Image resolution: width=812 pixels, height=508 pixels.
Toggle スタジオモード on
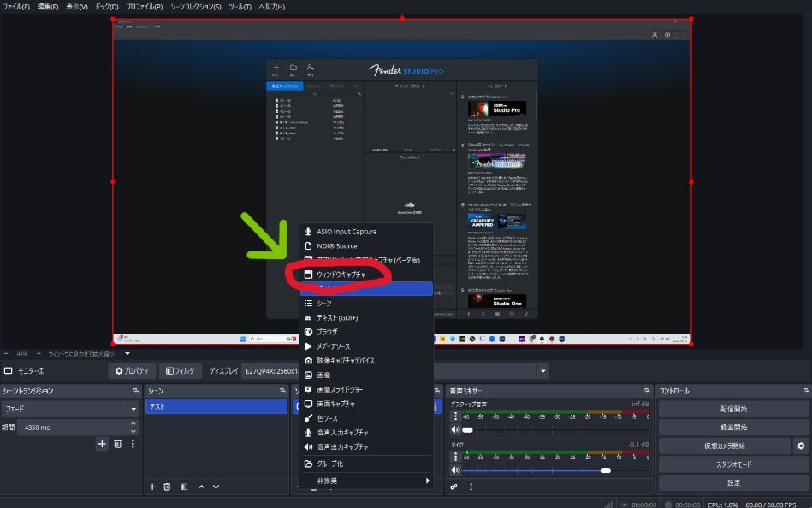coord(733,464)
